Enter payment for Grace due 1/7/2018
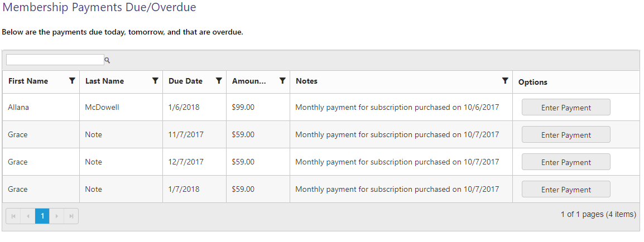The height and width of the screenshot is (242, 644). (566, 190)
